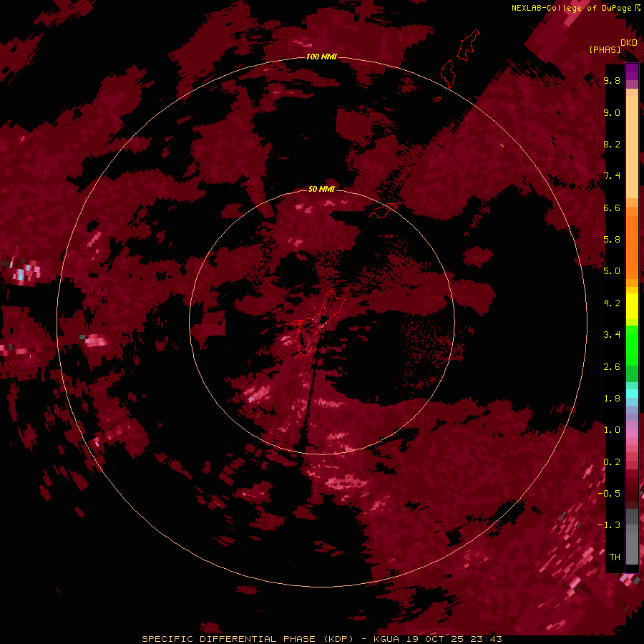
Task: Click the 6.6 legend value
Action: pos(612,208)
